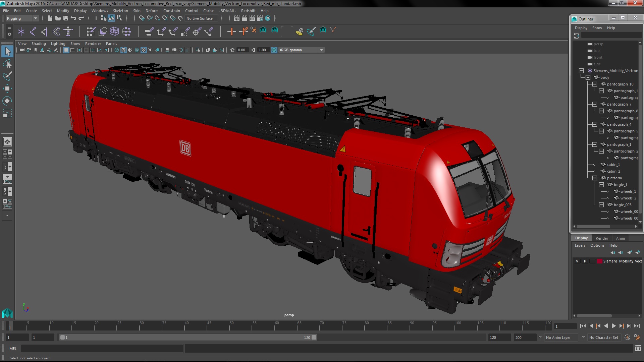This screenshot has height=362, width=644.
Task: Toggle layer visibility V box
Action: pos(577,261)
